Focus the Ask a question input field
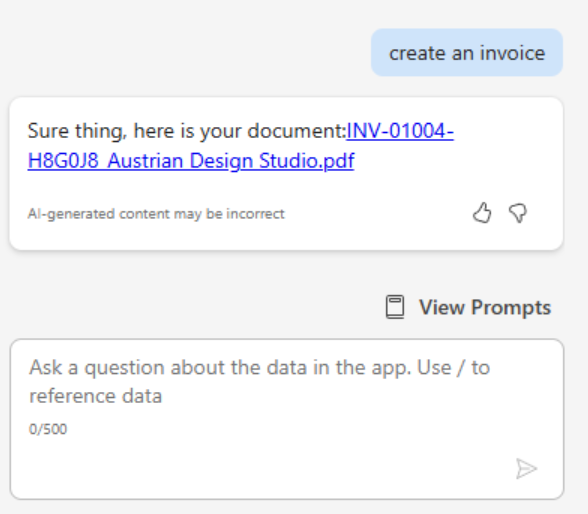Image resolution: width=588 pixels, height=514 pixels. pyautogui.click(x=287, y=419)
